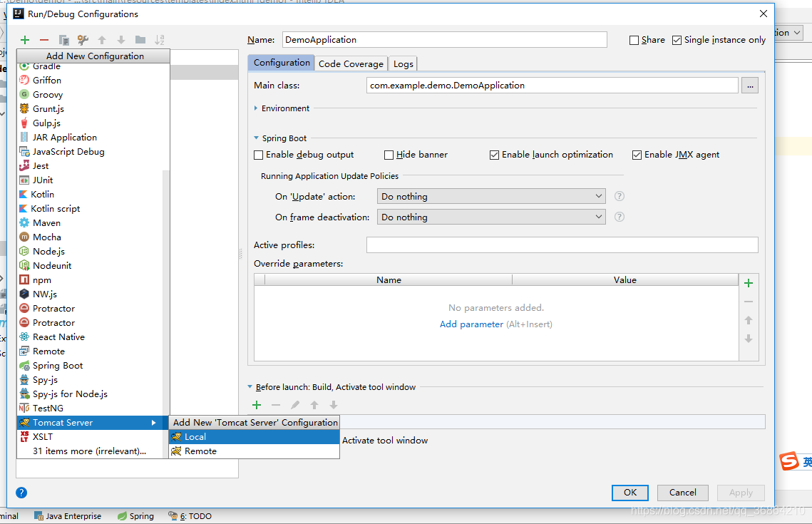812x524 pixels.
Task: Click Before launch move task down arrow
Action: tap(334, 405)
